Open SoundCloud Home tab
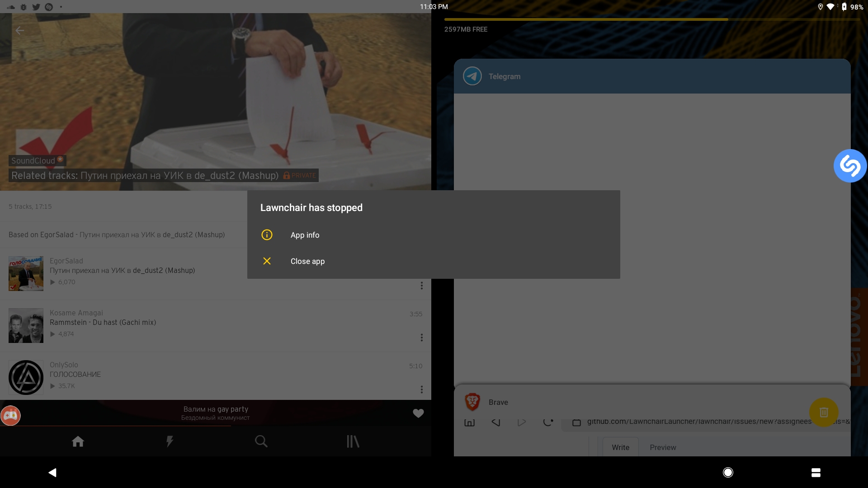868x488 pixels. pyautogui.click(x=78, y=441)
